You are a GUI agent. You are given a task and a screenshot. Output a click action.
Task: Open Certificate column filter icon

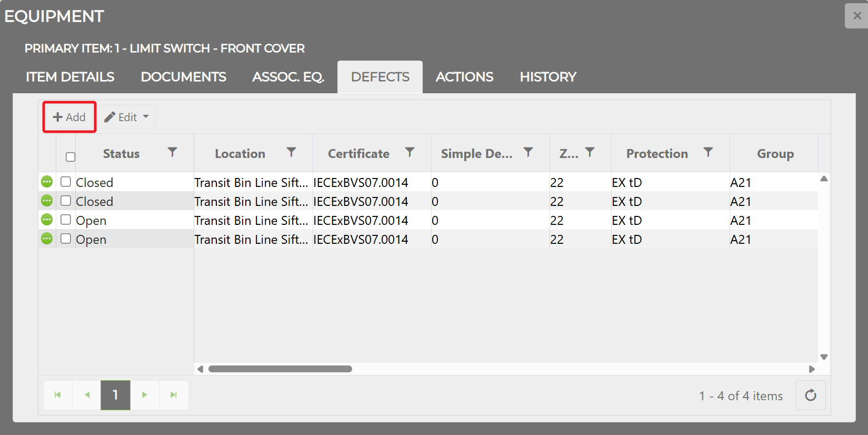[410, 153]
